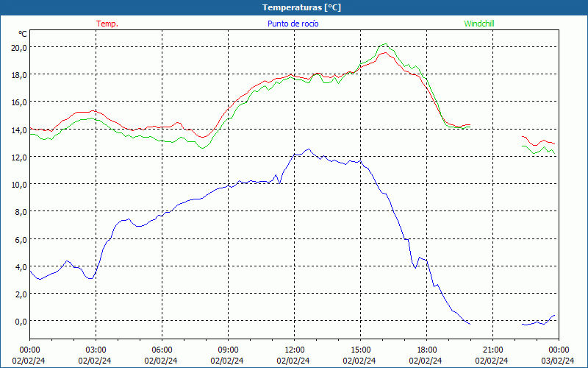
Task: Click the '06:00' time axis label
Action: pos(162,350)
